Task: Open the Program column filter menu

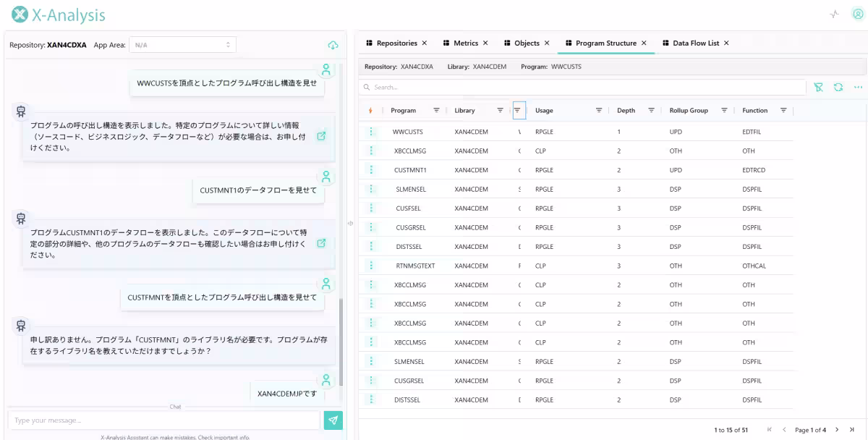Action: [436, 111]
